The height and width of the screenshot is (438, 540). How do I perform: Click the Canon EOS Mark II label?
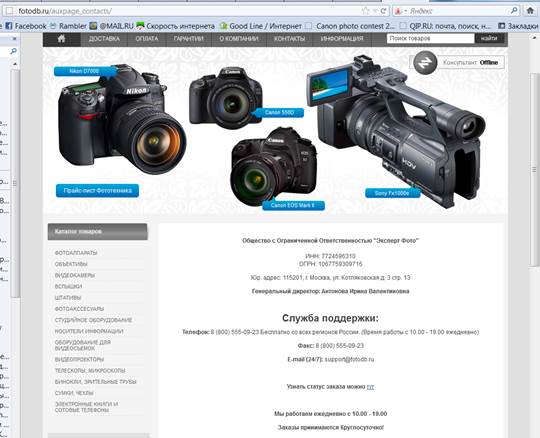pyautogui.click(x=293, y=205)
